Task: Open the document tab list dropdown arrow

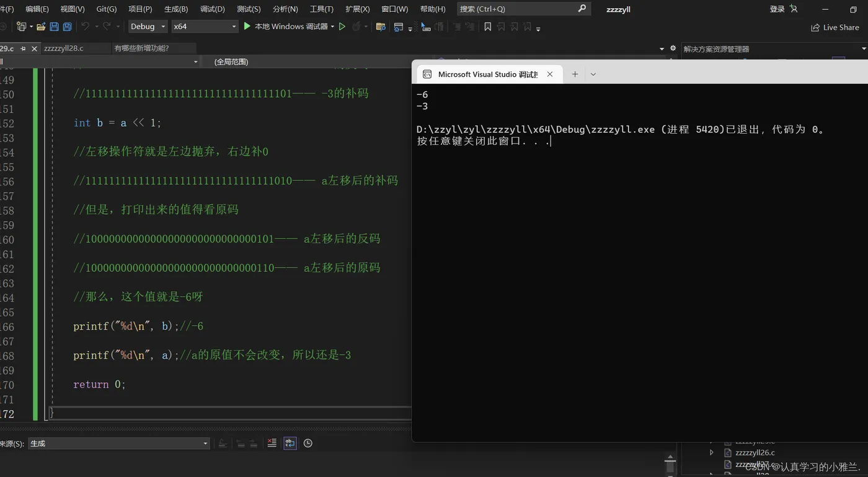Action: point(662,49)
